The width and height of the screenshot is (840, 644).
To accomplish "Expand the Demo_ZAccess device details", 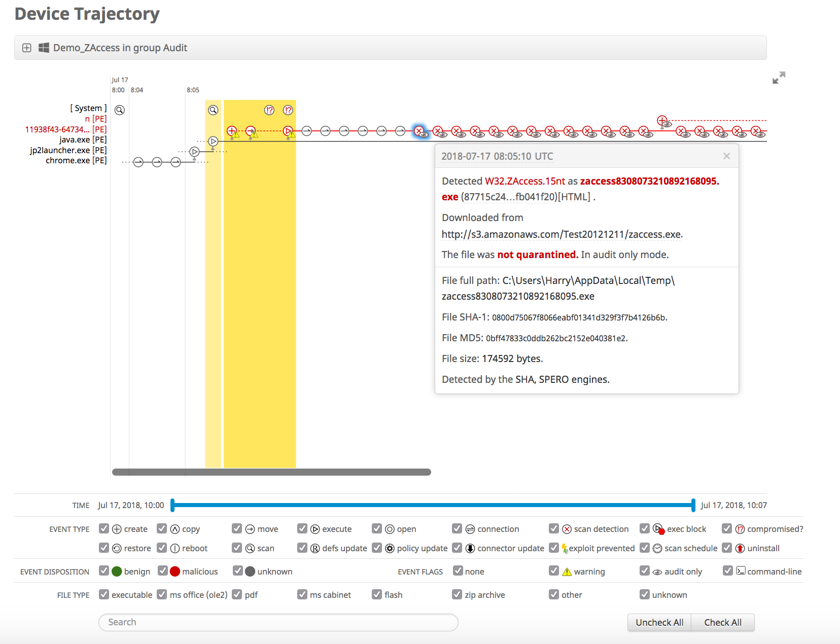I will (x=27, y=48).
